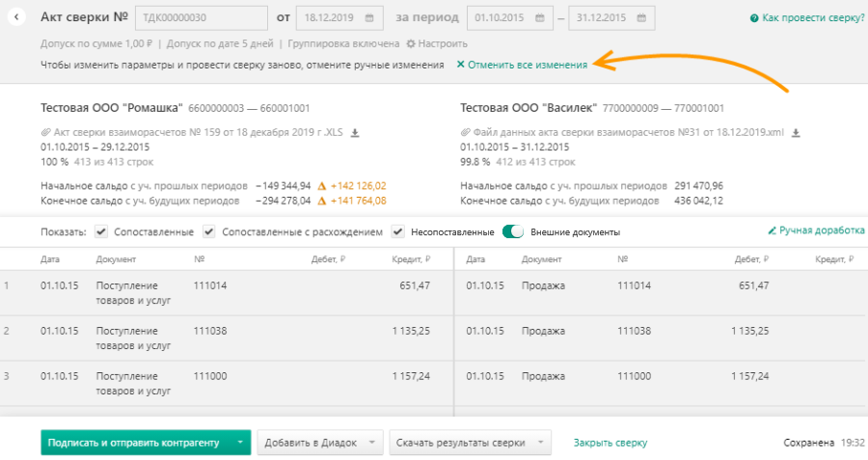Click right table Дебет column header

[x=751, y=259]
